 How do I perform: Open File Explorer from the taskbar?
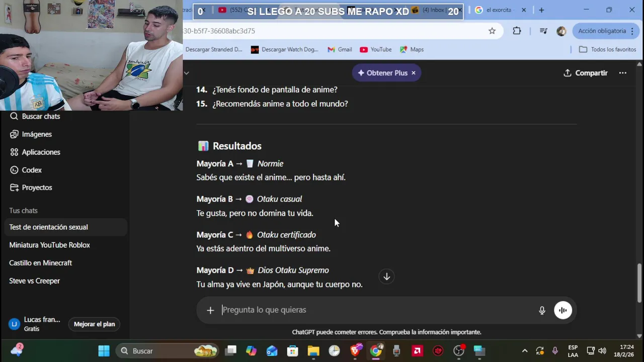(x=313, y=351)
